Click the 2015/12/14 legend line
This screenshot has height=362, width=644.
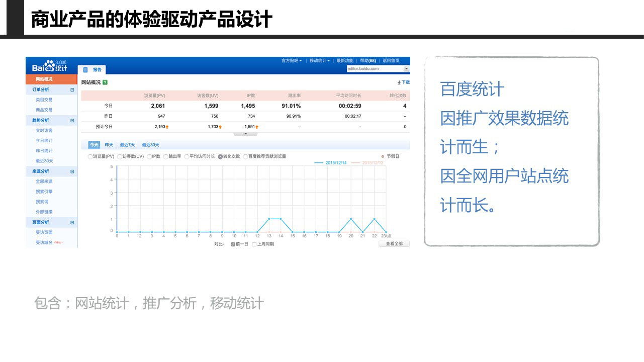coord(319,163)
